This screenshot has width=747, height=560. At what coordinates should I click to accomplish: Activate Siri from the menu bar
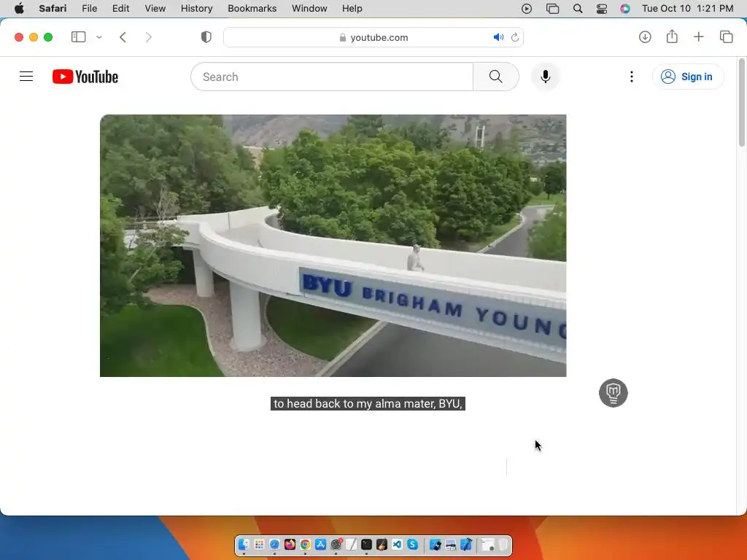click(625, 9)
